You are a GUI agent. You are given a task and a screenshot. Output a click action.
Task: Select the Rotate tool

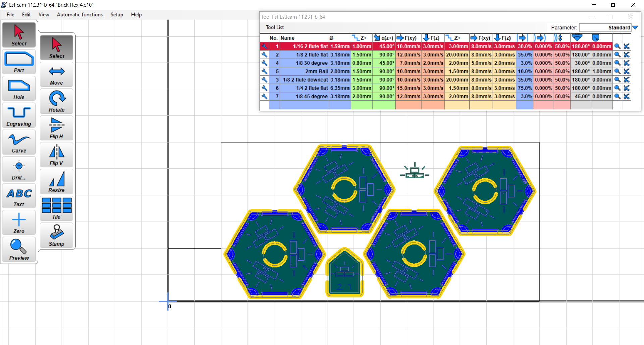pyautogui.click(x=57, y=101)
